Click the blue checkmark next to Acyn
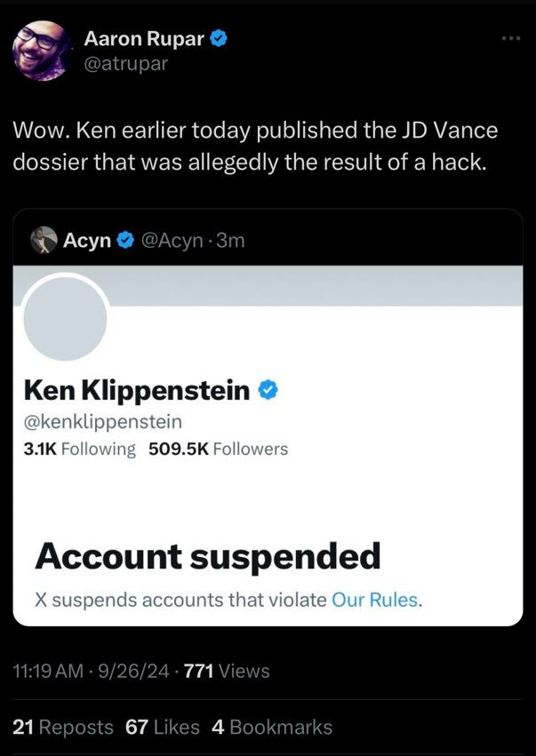This screenshot has width=536, height=756. pos(125,240)
